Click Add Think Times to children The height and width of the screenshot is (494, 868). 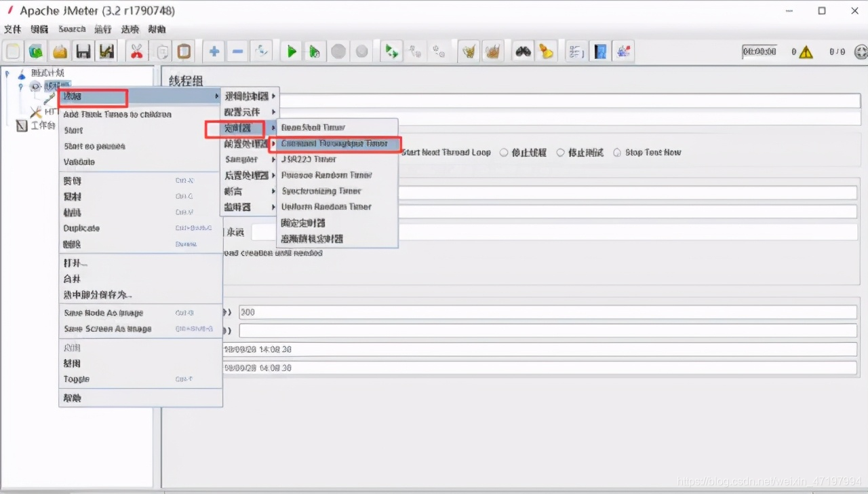click(140, 115)
